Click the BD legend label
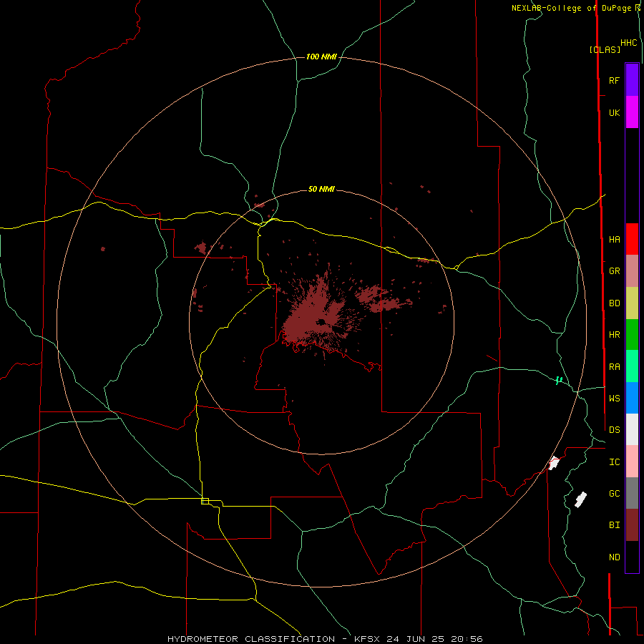 click(614, 303)
